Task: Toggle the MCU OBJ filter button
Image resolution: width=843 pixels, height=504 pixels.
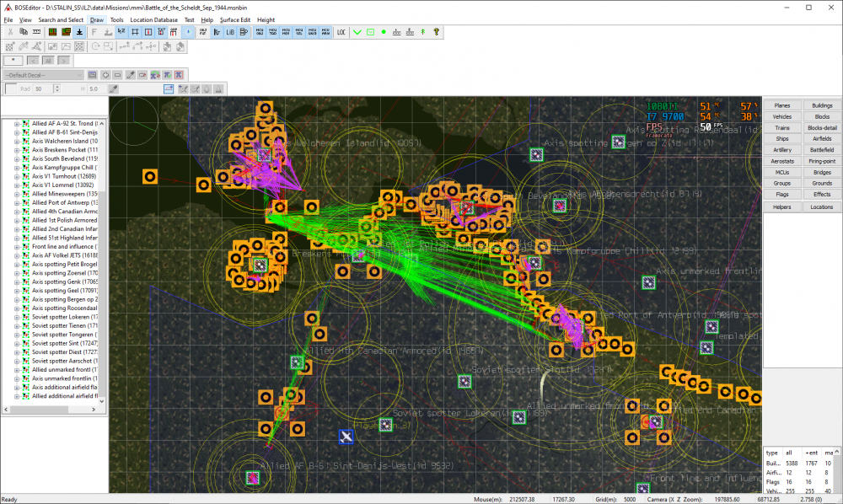Action: (x=259, y=32)
